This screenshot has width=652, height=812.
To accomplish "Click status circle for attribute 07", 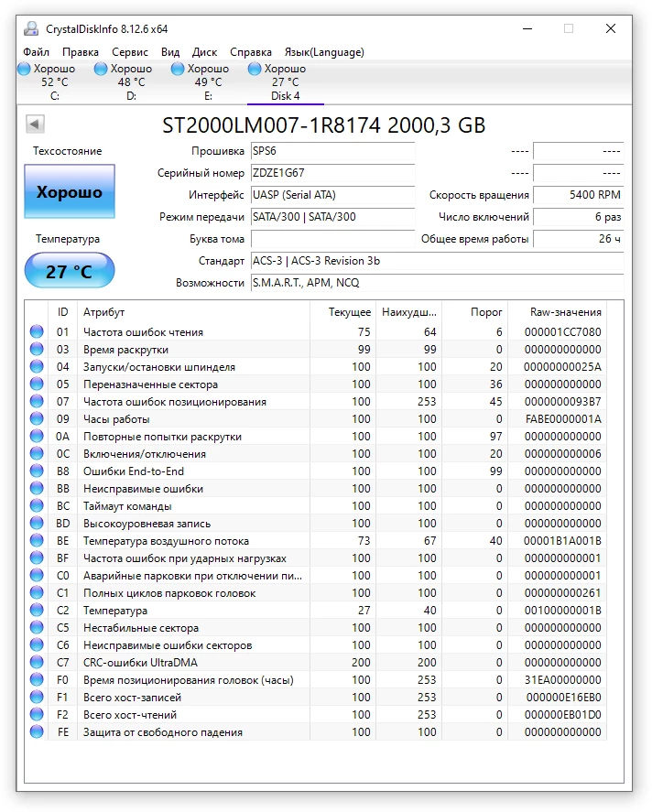I will coord(37,401).
